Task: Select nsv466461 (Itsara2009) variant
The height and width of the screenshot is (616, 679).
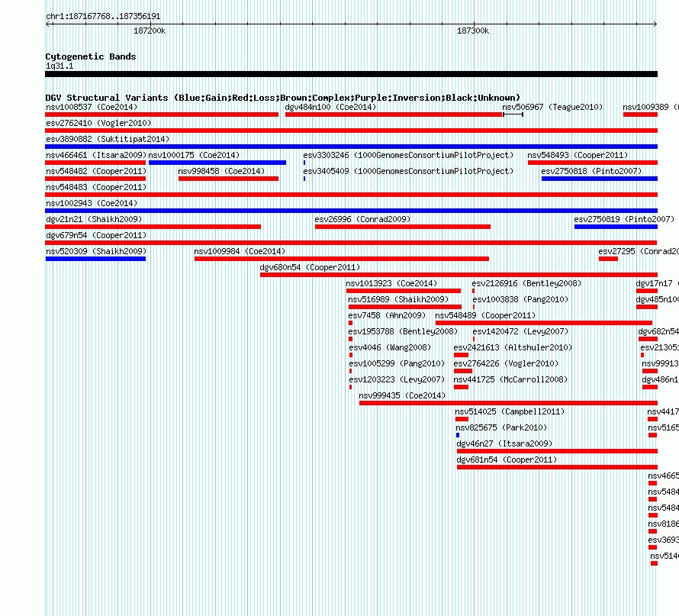Action: coord(96,155)
